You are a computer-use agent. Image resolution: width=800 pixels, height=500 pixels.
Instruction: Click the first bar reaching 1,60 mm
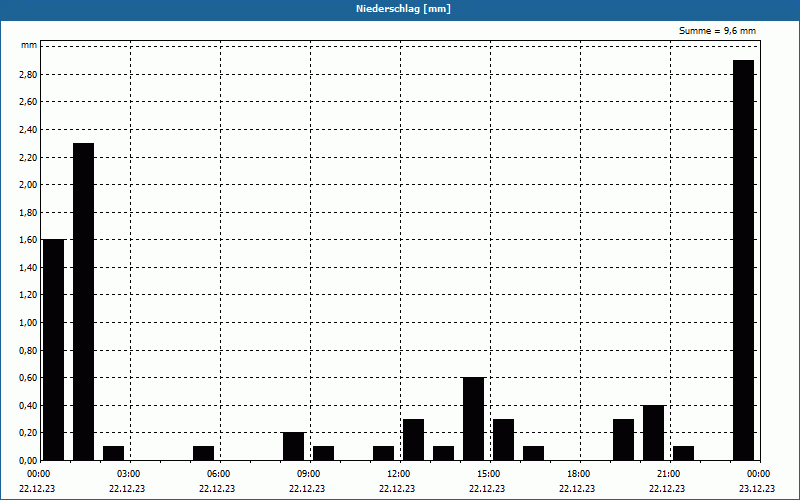[x=54, y=349]
